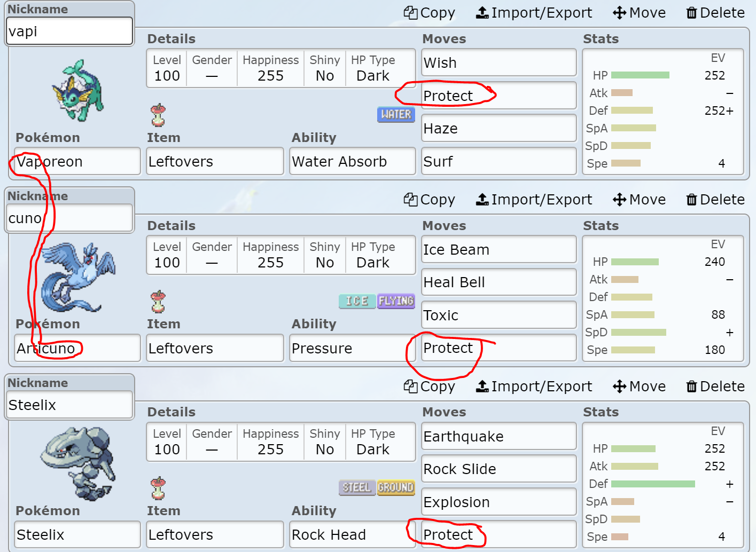The image size is (756, 552).
Task: Open Vaporeon's Stats EV panel
Action: (663, 112)
